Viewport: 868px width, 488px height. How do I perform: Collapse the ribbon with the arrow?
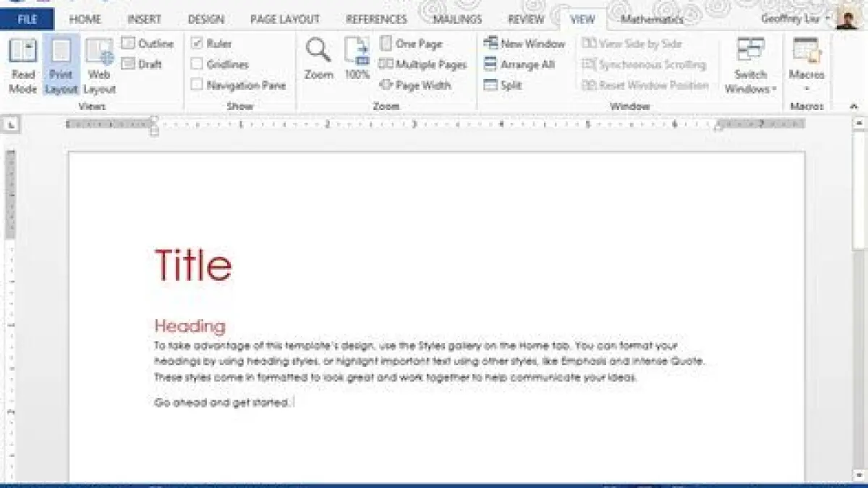pos(854,106)
